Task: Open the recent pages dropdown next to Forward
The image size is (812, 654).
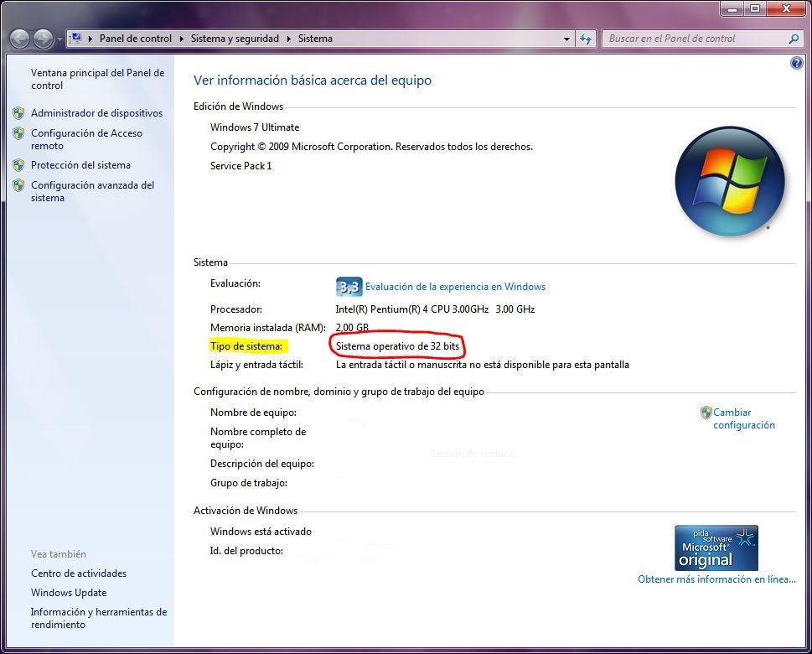Action: [x=59, y=39]
